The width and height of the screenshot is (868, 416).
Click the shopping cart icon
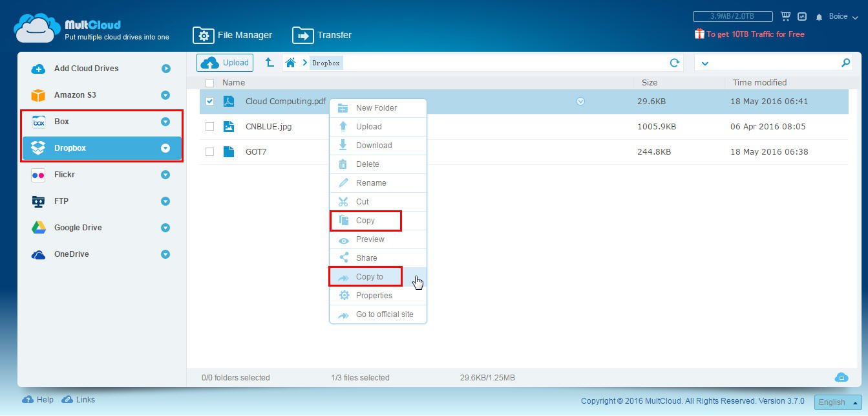(x=786, y=16)
